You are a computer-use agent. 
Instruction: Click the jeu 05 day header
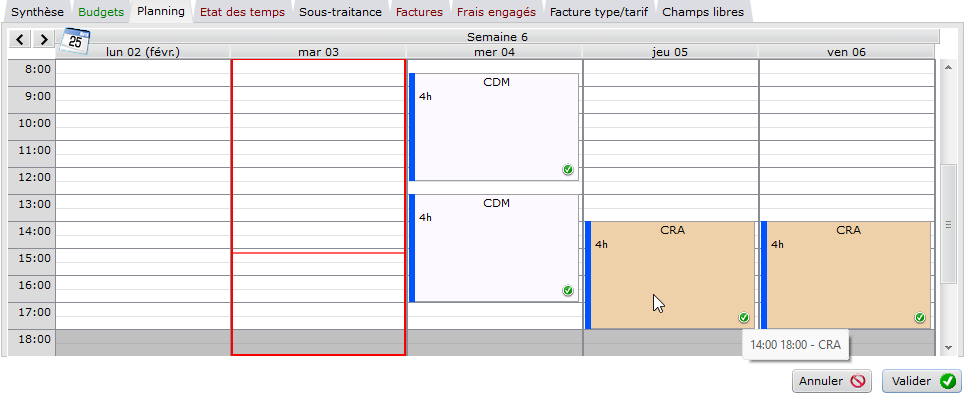(x=670, y=53)
